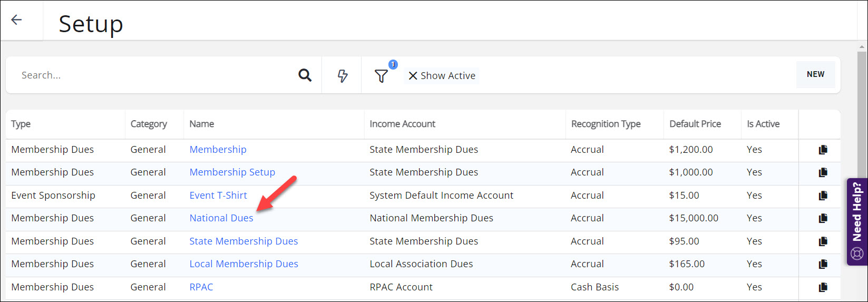
Task: Click the vertical scrollbar on right
Action: click(862, 158)
